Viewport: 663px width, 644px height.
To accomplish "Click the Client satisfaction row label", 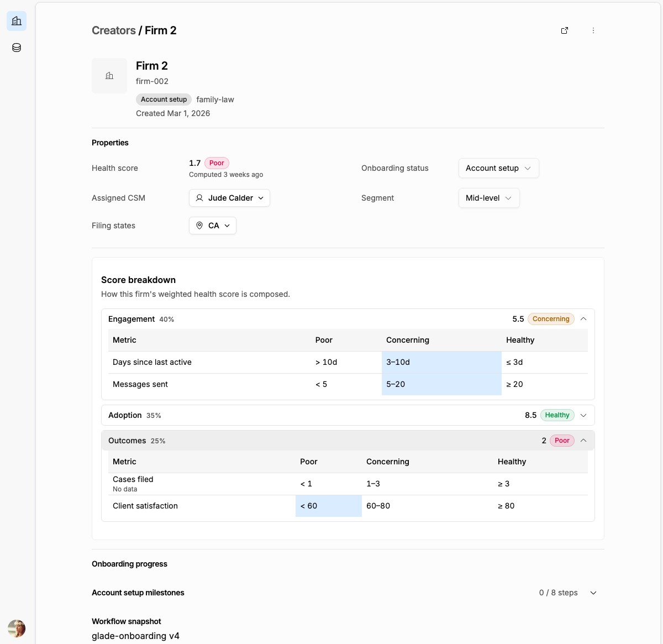I will click(145, 506).
